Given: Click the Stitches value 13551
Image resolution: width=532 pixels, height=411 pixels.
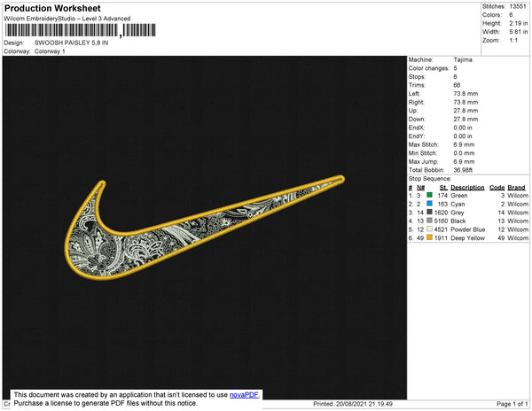Looking at the screenshot, I should click(518, 6).
